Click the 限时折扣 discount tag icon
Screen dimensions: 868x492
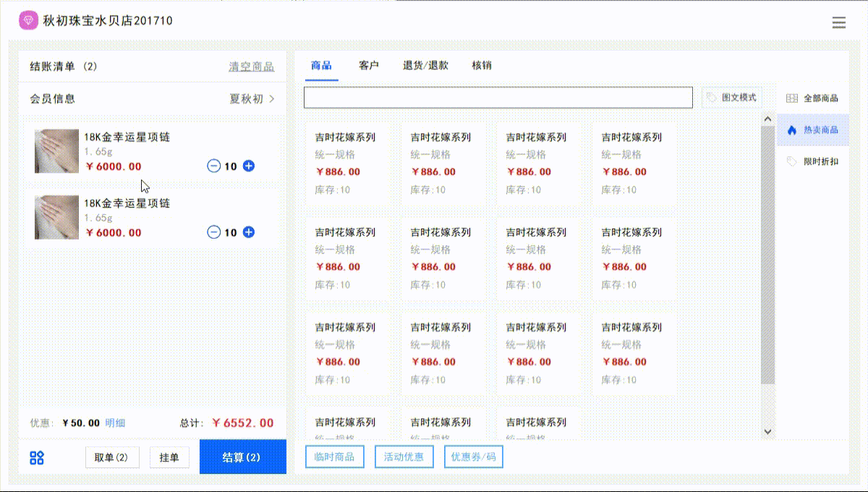(793, 161)
